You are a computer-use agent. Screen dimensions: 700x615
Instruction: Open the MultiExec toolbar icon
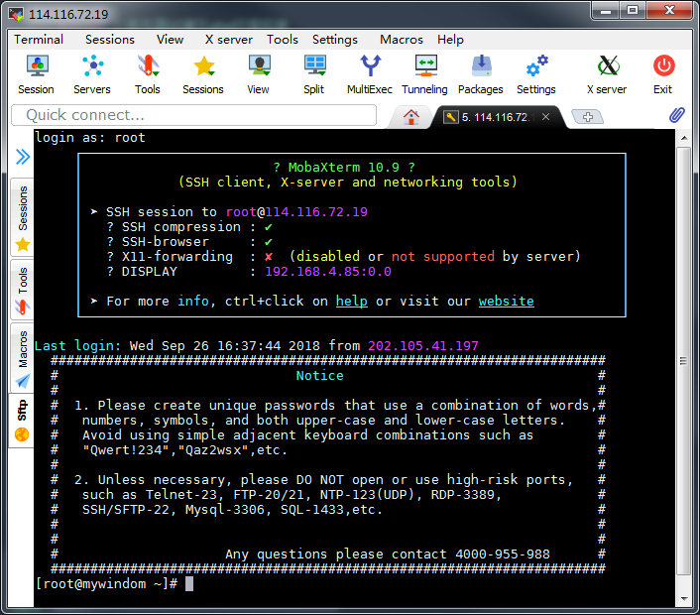tap(370, 74)
